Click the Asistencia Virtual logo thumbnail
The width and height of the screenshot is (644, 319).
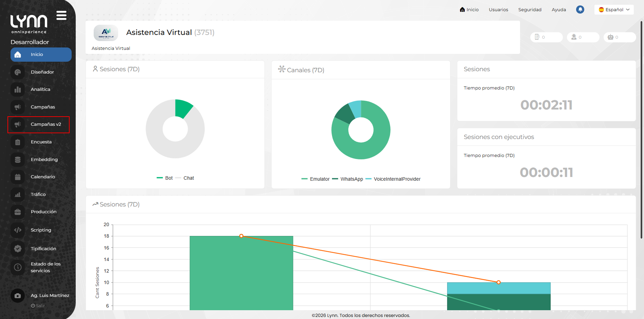pyautogui.click(x=106, y=33)
